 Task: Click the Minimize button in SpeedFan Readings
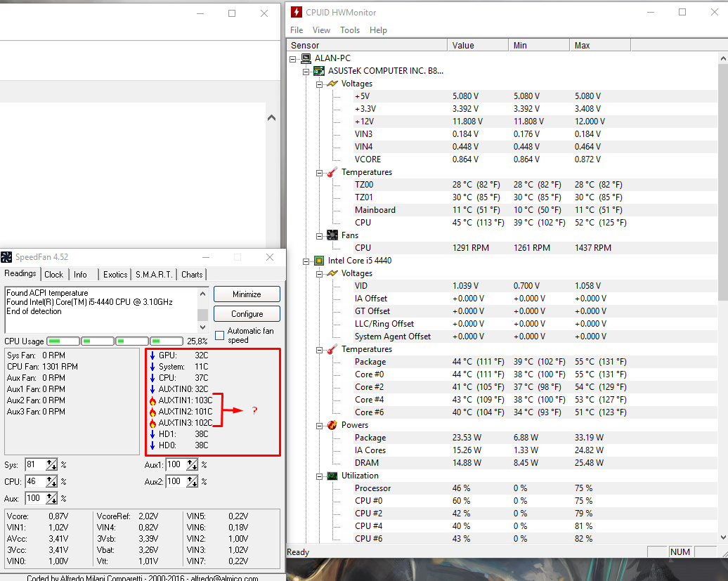[x=247, y=294]
